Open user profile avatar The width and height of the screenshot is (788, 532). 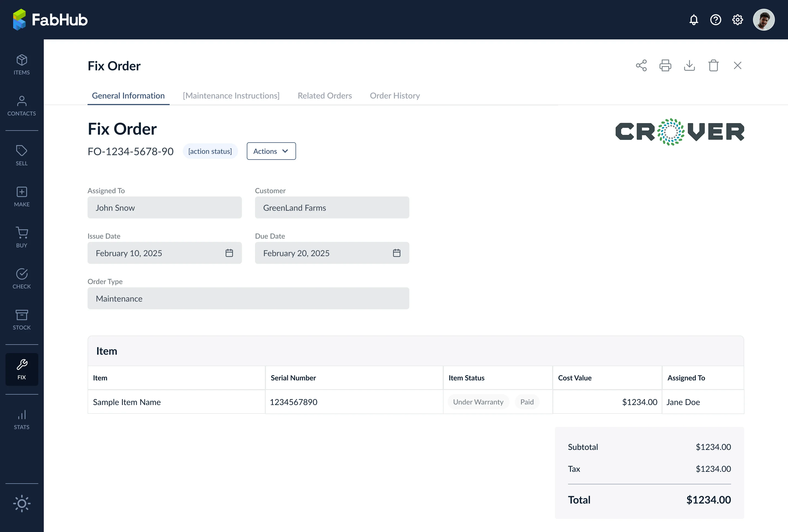(x=764, y=20)
